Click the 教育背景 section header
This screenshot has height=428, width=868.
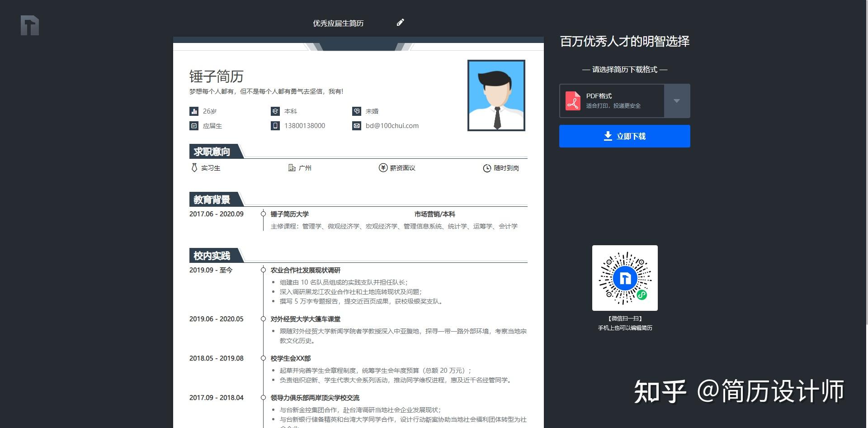212,200
